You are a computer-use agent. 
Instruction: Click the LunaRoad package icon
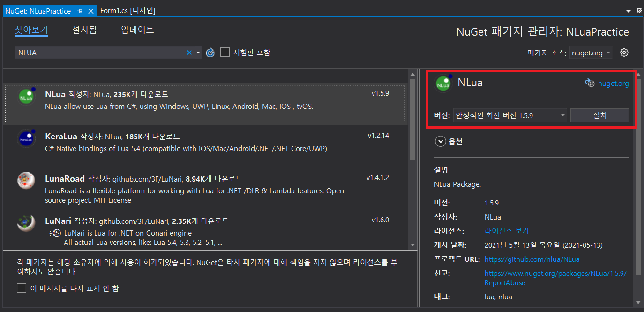click(26, 181)
